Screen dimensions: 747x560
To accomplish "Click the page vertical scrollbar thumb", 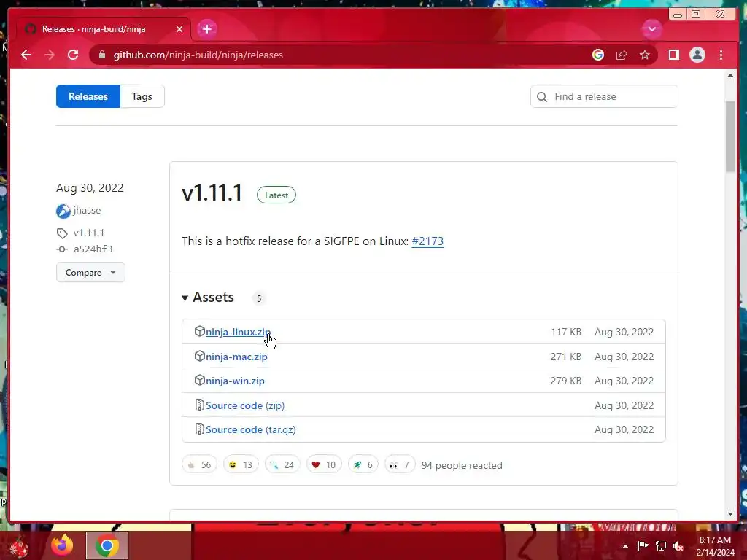I will [730, 136].
